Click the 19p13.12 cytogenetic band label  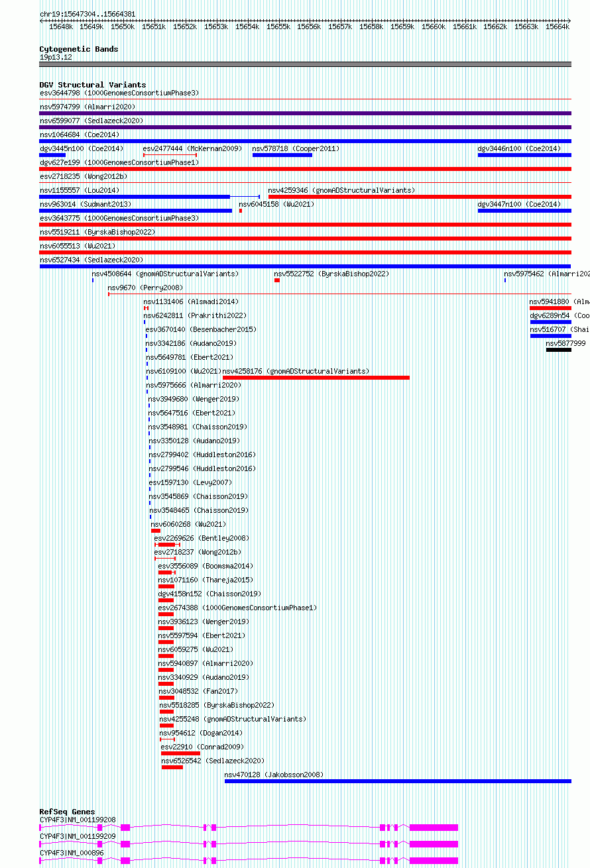pos(56,57)
